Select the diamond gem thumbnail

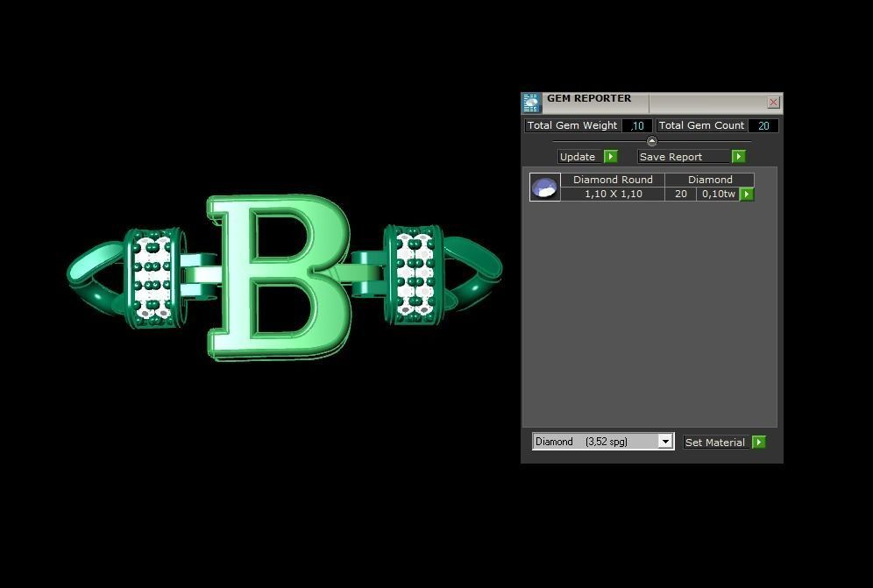(544, 188)
